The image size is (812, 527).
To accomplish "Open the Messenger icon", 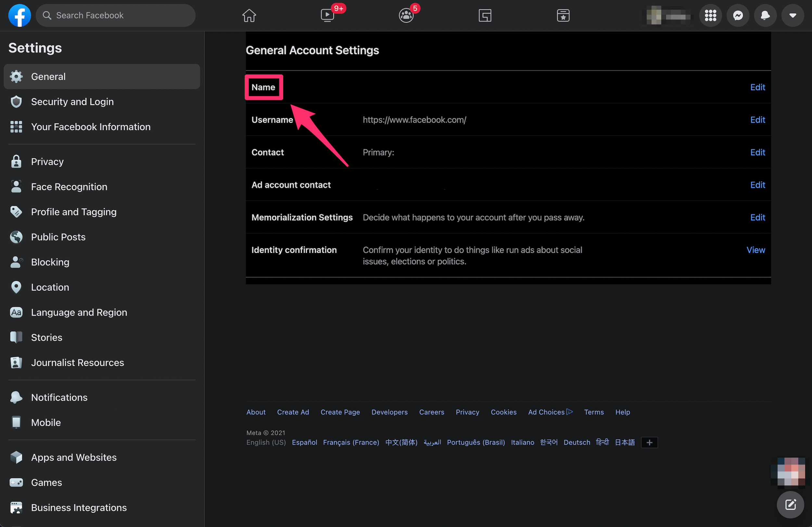I will [738, 15].
